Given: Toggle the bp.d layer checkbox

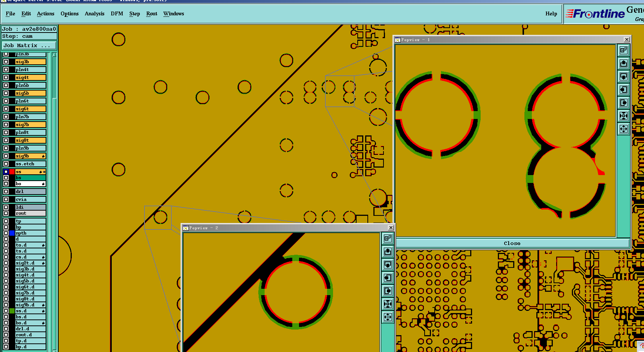Looking at the screenshot, I should [x=6, y=347].
